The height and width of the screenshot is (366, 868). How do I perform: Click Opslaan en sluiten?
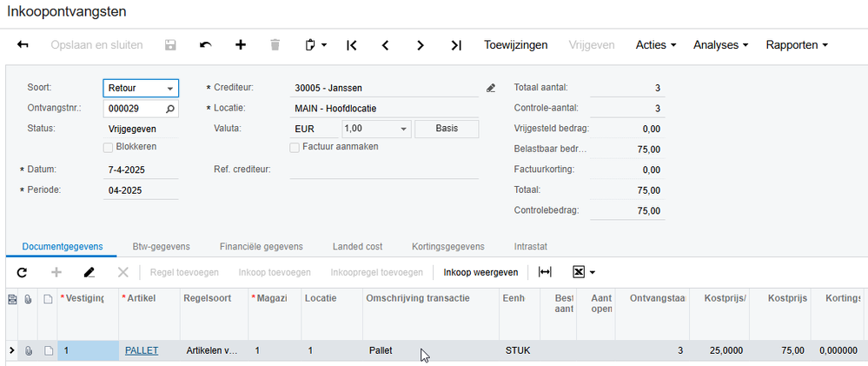(96, 45)
